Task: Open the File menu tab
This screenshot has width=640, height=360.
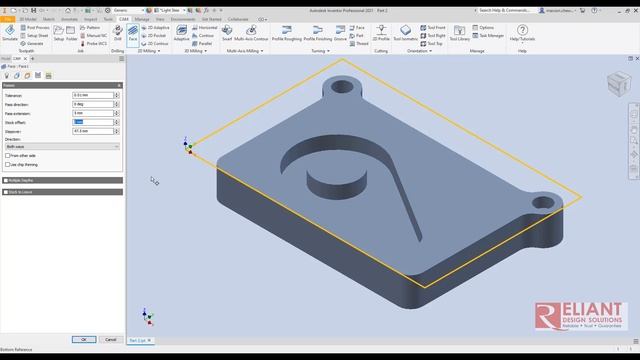Action: [8, 19]
